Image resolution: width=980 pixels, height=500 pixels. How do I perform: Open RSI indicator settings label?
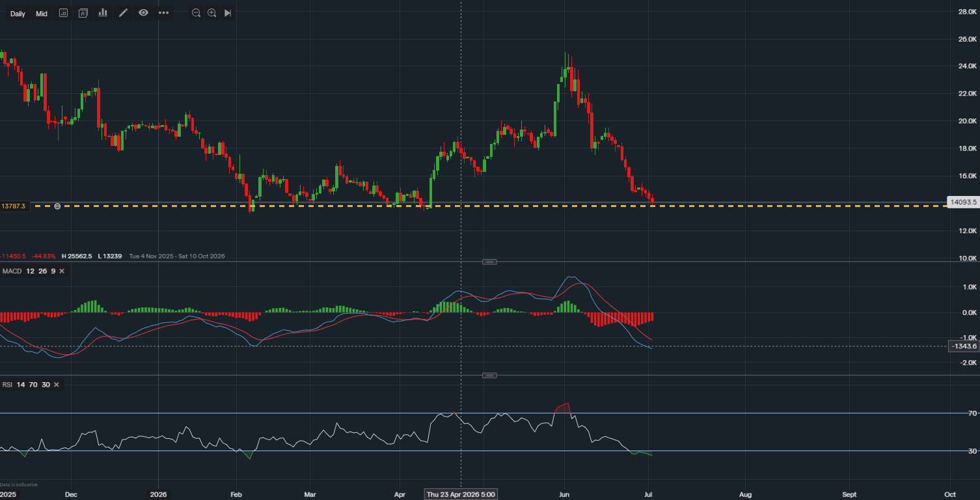click(7, 385)
